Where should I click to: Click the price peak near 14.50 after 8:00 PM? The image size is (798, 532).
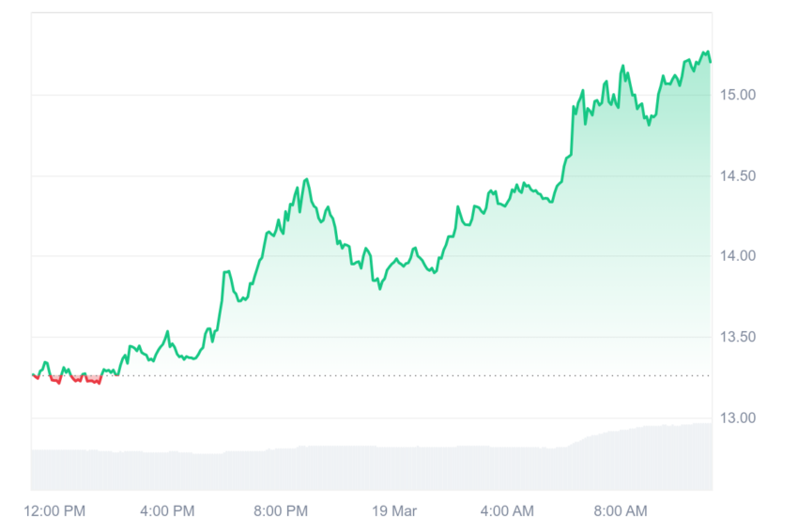(306, 179)
